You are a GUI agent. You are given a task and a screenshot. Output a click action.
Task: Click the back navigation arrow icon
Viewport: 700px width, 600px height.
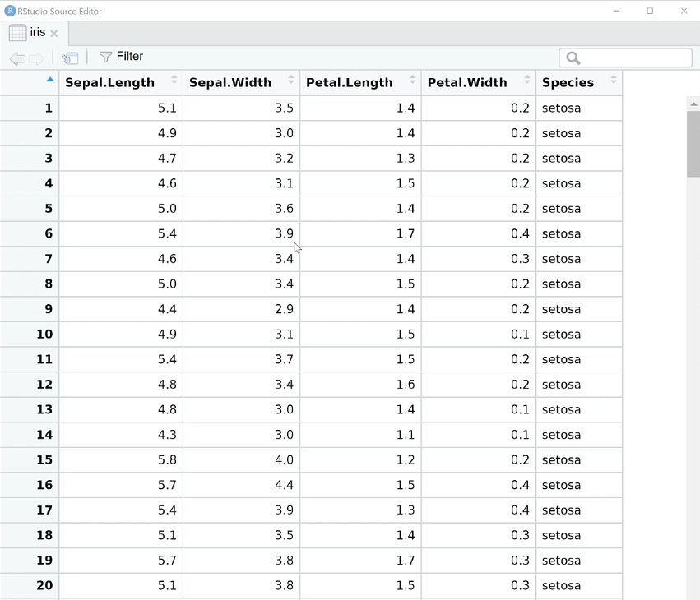(x=17, y=58)
